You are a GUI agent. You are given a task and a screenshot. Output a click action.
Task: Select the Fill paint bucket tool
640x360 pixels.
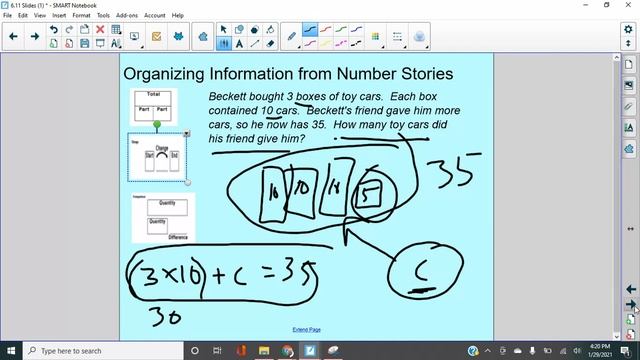[270, 29]
